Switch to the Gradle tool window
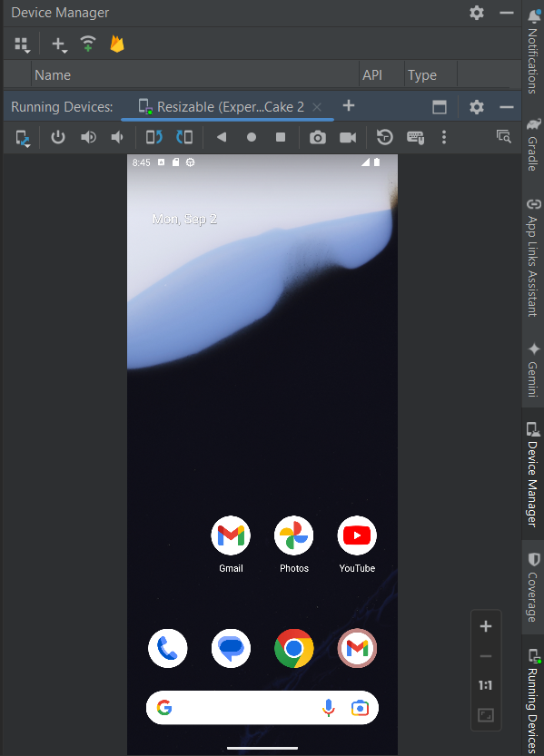The image size is (544, 756). point(533,144)
